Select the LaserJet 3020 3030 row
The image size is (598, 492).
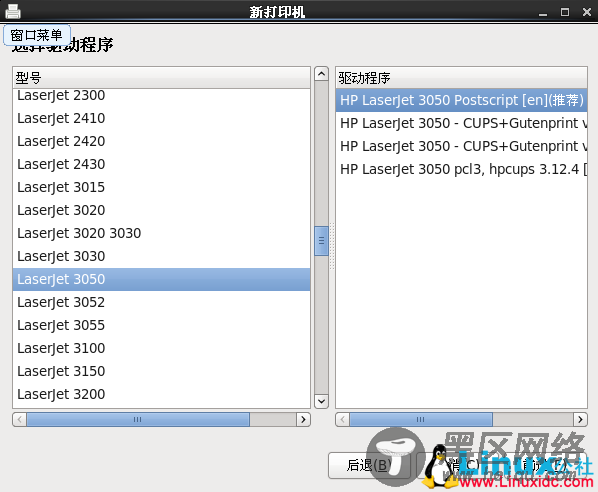(x=161, y=233)
